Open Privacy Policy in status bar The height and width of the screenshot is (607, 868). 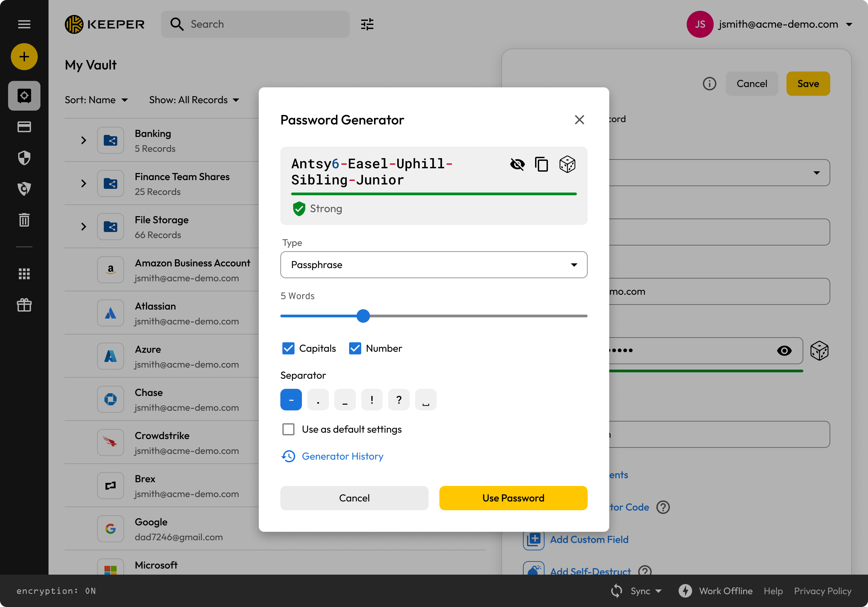click(x=822, y=591)
